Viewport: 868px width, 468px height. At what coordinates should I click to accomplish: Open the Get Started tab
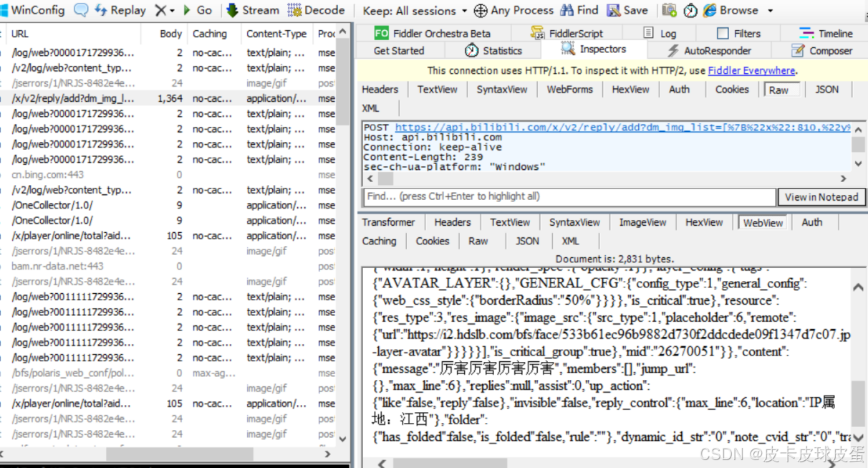399,51
